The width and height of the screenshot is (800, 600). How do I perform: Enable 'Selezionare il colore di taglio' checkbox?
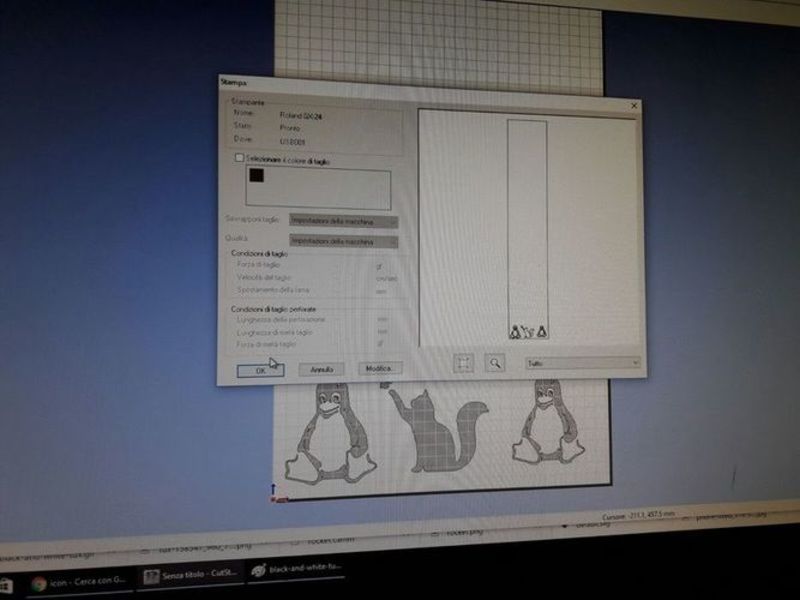(x=239, y=158)
